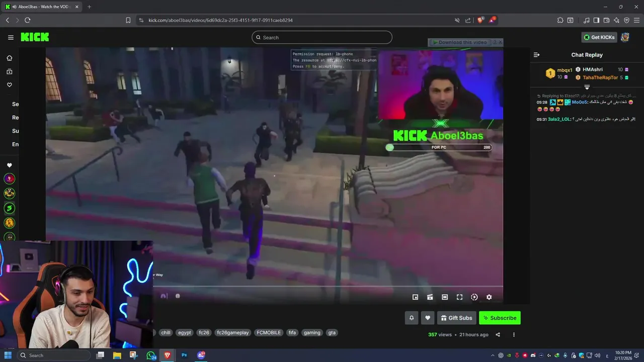Open the user profile avatar menu

click(625, 37)
